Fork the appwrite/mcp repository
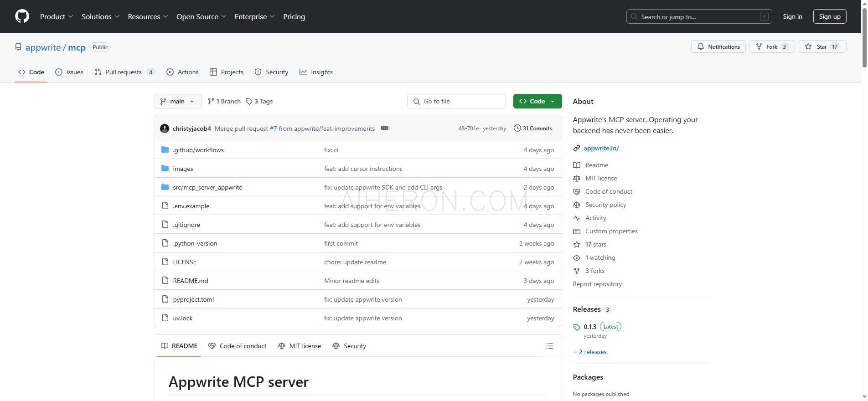Image resolution: width=868 pixels, height=401 pixels. 772,46
